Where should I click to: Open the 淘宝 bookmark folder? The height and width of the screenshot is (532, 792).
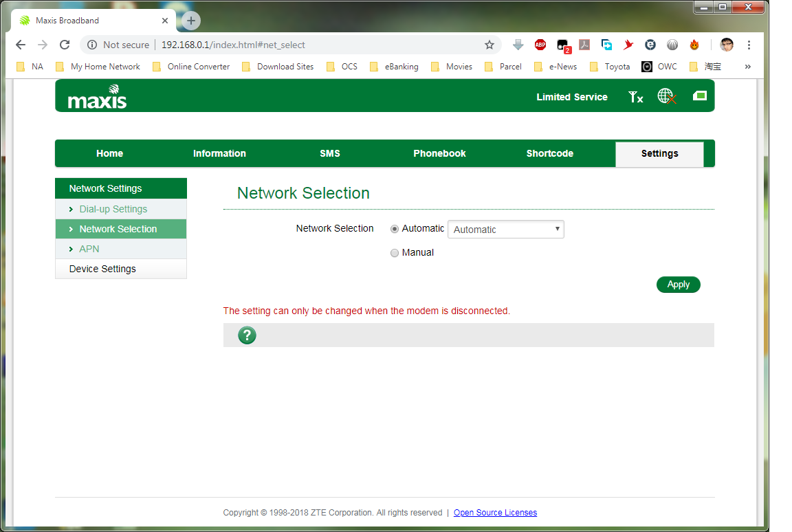(705, 67)
